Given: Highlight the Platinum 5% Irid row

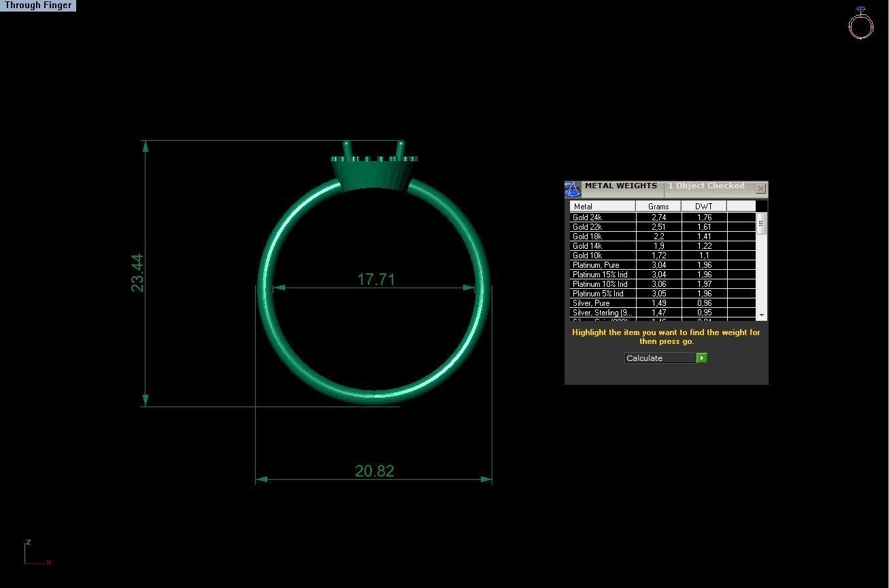Looking at the screenshot, I should (662, 294).
